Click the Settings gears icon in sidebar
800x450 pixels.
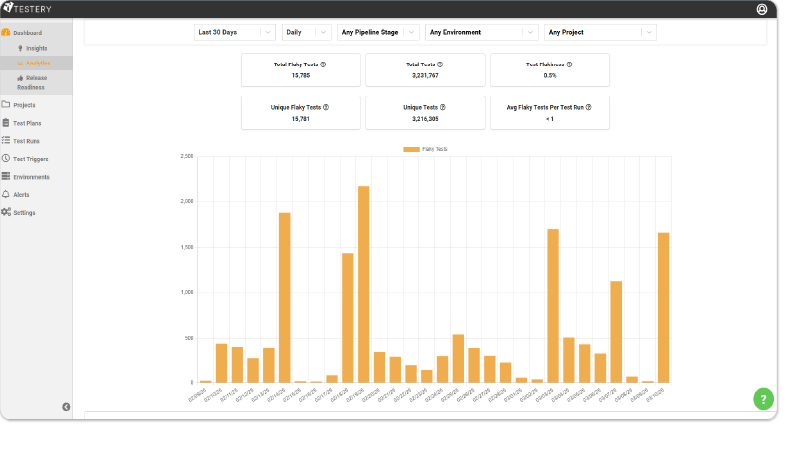(6, 212)
